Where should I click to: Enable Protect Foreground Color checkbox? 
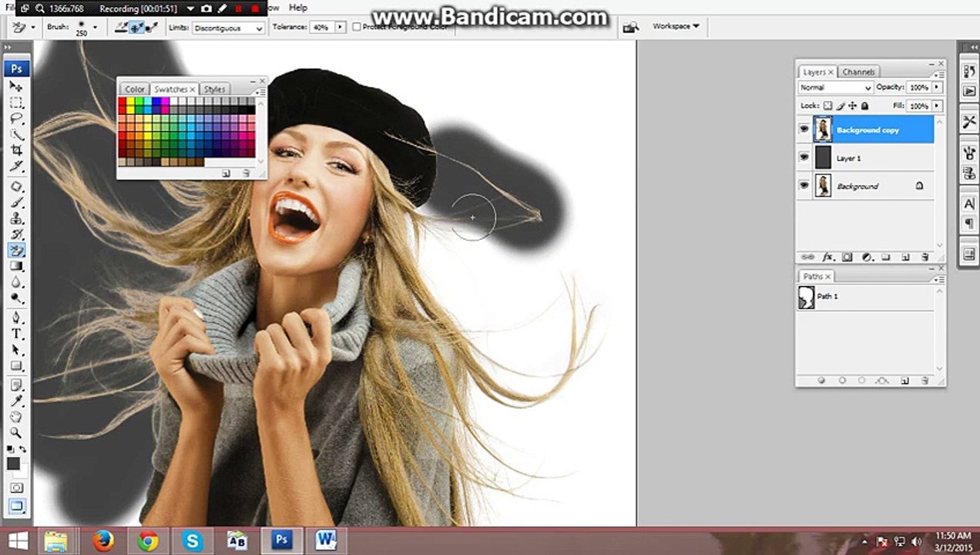pyautogui.click(x=357, y=27)
